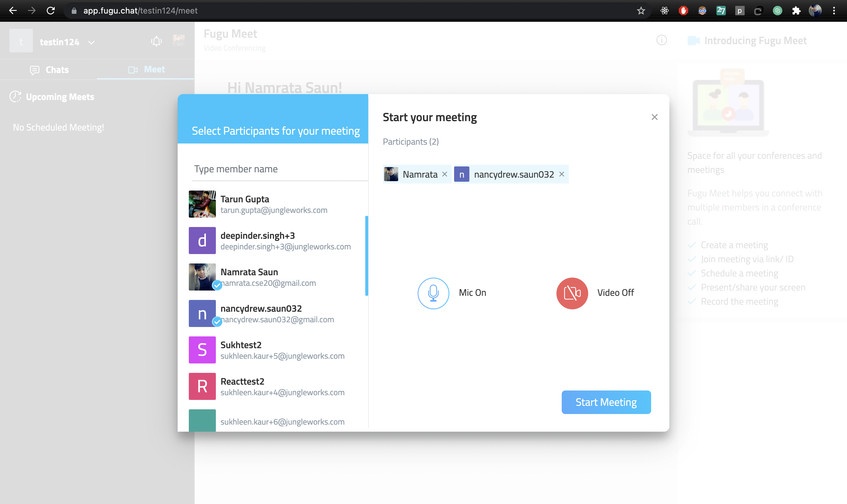The width and height of the screenshot is (847, 504).
Task: Reload the page
Action: click(51, 11)
